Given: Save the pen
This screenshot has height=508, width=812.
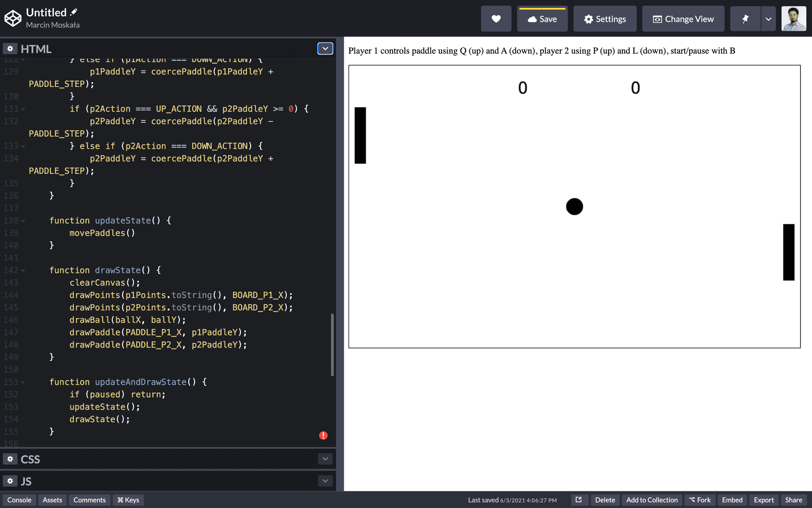Looking at the screenshot, I should (542, 18).
